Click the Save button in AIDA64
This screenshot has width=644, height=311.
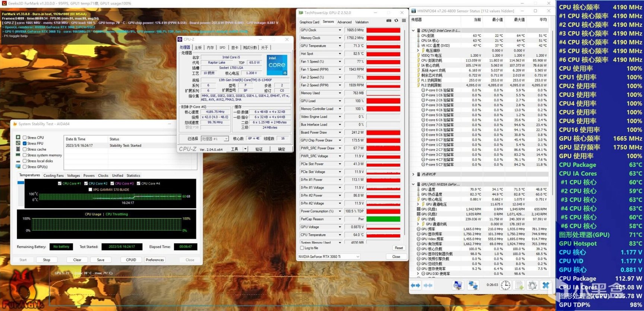(101, 260)
